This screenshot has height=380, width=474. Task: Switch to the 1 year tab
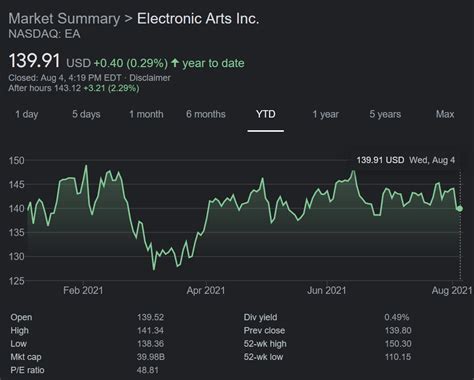326,114
